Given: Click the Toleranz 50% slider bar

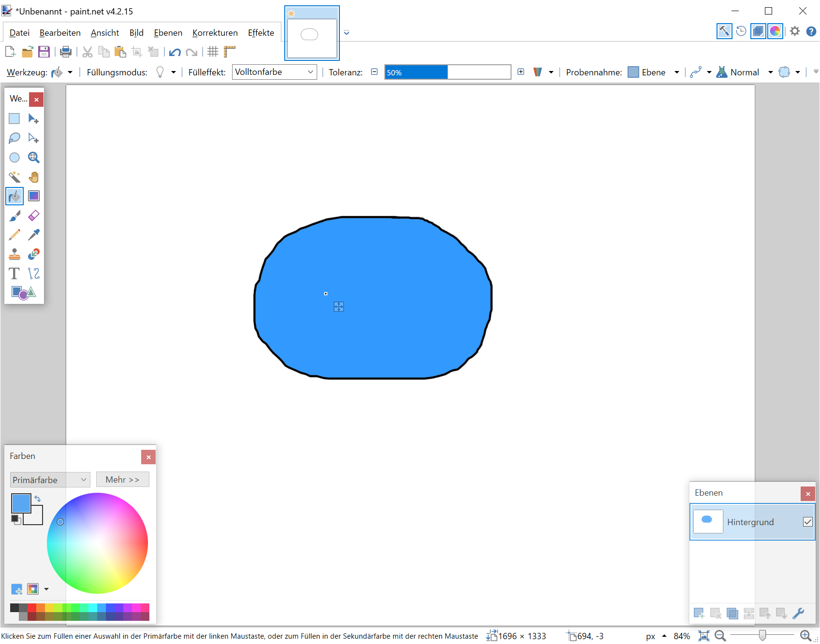Looking at the screenshot, I should 447,72.
